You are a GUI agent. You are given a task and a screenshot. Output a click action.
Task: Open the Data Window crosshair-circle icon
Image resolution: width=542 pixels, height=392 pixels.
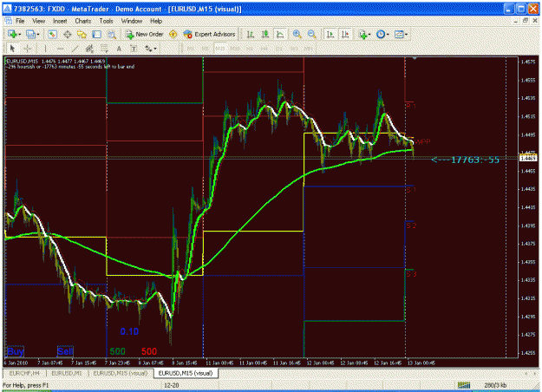68,34
